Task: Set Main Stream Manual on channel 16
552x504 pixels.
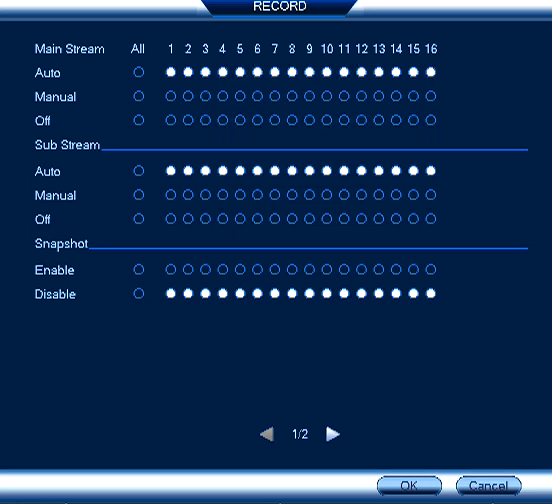Action: (431, 96)
